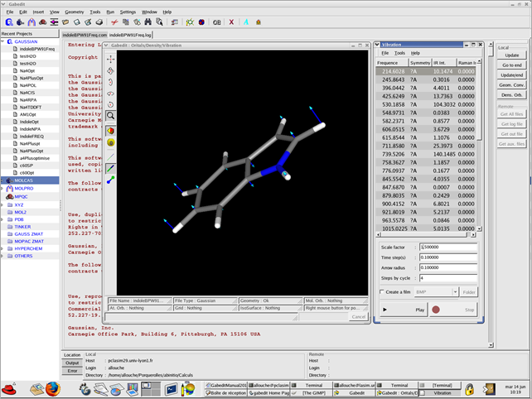Select the ball-and-stick render icon

coord(111,180)
